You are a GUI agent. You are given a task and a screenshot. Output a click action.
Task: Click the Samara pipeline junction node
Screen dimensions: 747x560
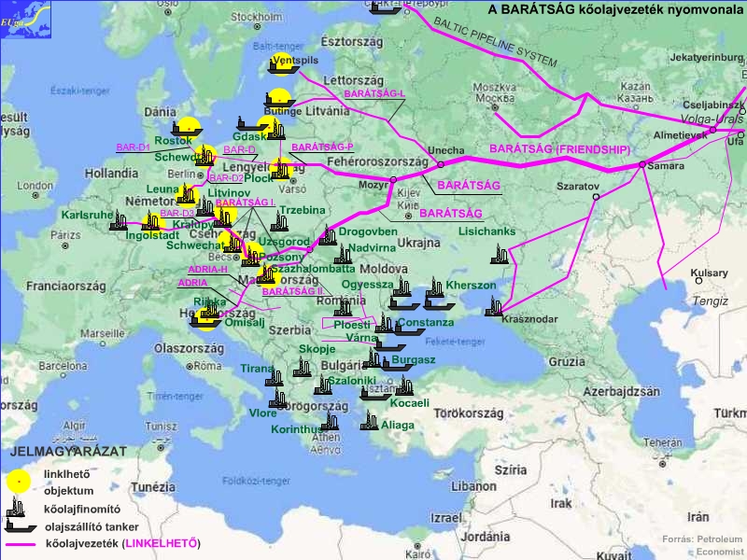641,165
